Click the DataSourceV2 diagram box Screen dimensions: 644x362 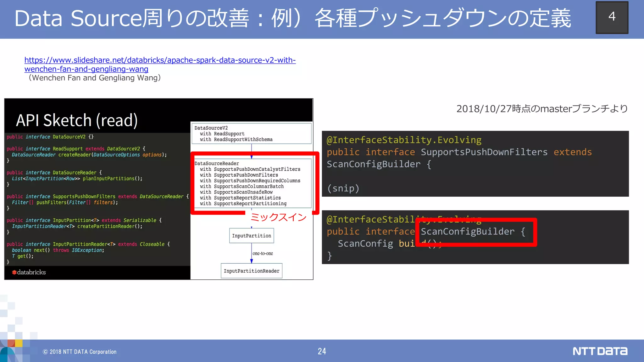point(251,134)
